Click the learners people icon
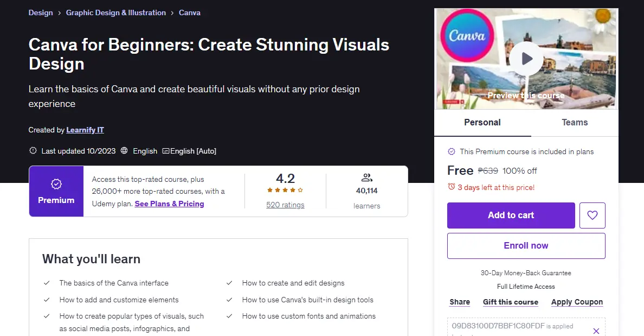 tap(367, 177)
